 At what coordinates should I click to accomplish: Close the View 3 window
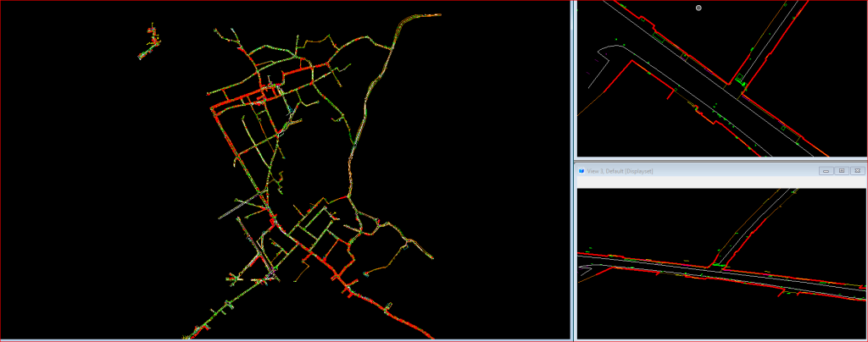[x=856, y=171]
